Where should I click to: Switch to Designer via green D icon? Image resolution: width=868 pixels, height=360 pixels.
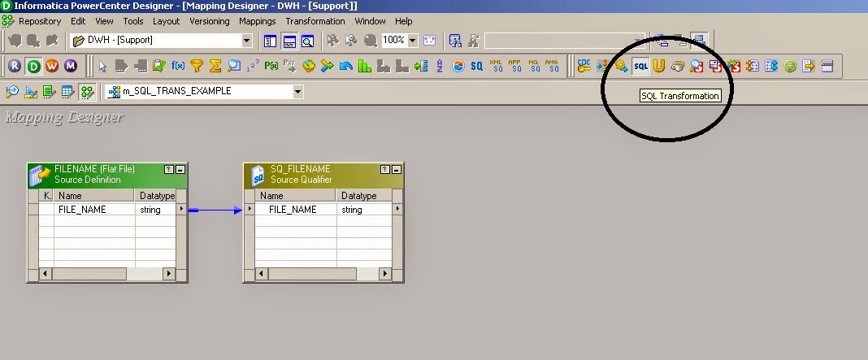[x=34, y=66]
